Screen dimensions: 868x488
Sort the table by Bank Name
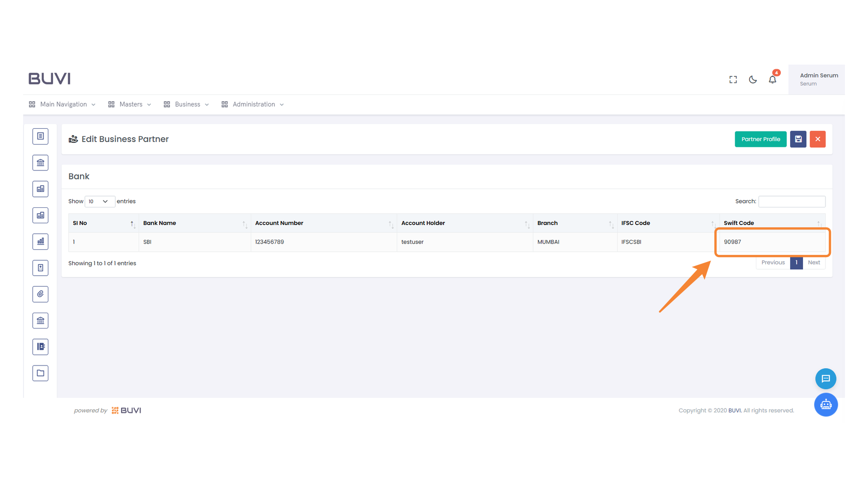point(159,223)
